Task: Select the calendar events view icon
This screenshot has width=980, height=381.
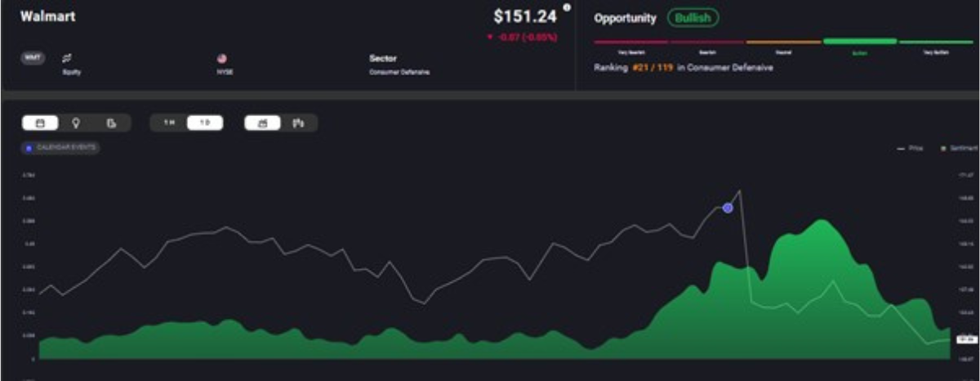Action: tap(41, 123)
